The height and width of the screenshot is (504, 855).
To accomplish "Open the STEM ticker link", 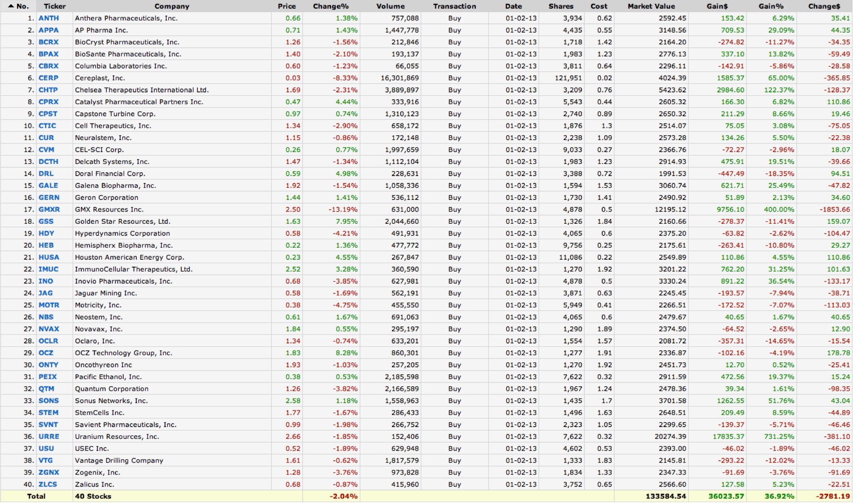I will coord(49,413).
